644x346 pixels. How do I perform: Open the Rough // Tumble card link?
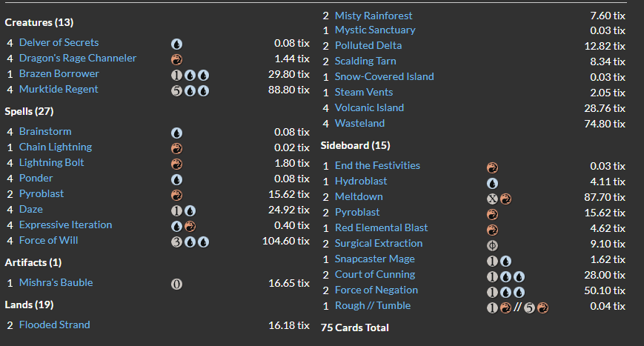[x=372, y=306]
